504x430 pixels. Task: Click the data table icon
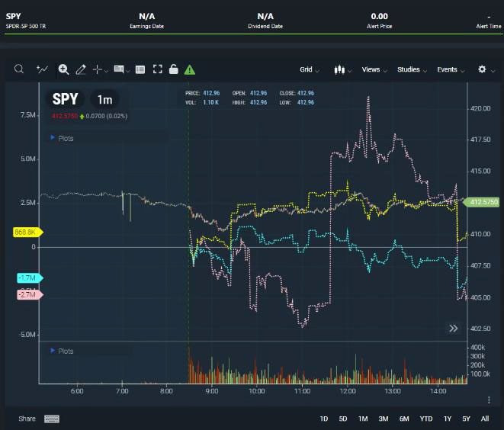click(x=140, y=69)
